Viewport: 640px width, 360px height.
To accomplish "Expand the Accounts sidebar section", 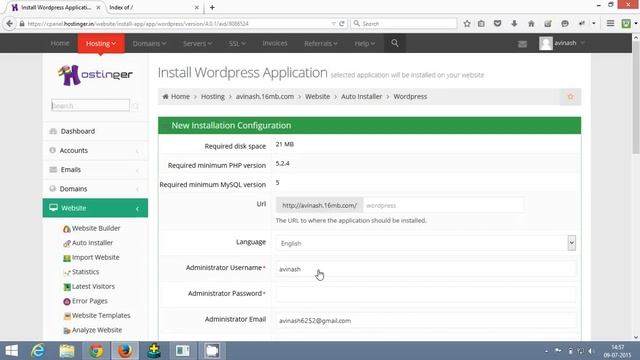I will click(x=95, y=151).
